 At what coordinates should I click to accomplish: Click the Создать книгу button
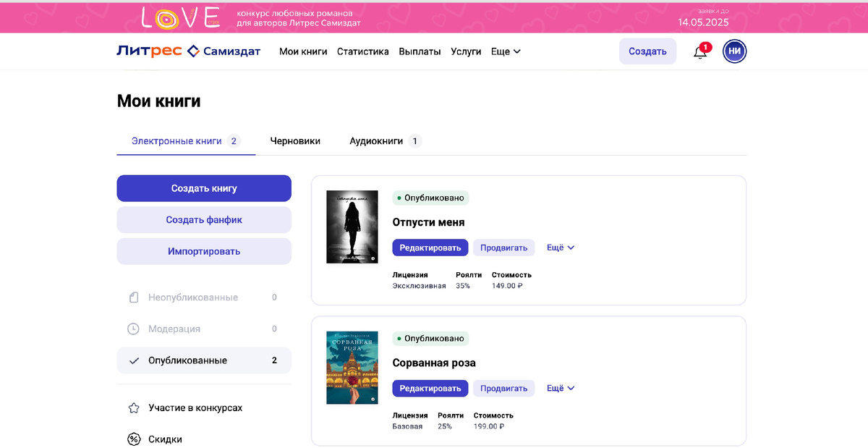pos(204,188)
